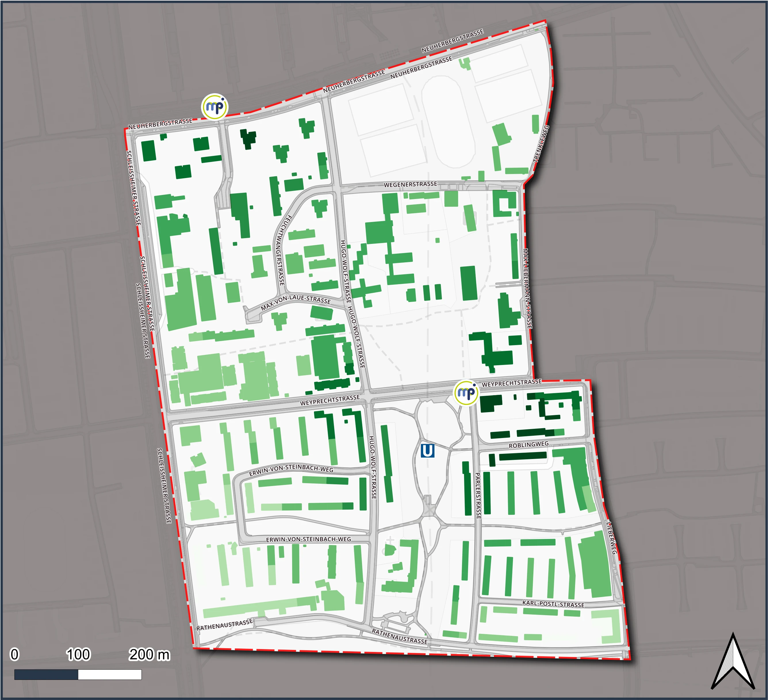Click the north arrow symbol
The height and width of the screenshot is (700, 768).
tap(733, 661)
